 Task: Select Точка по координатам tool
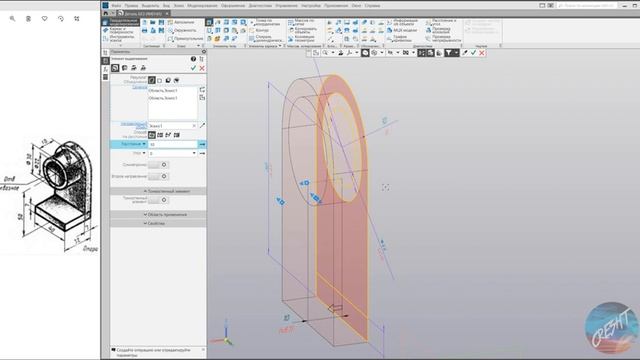pos(264,22)
